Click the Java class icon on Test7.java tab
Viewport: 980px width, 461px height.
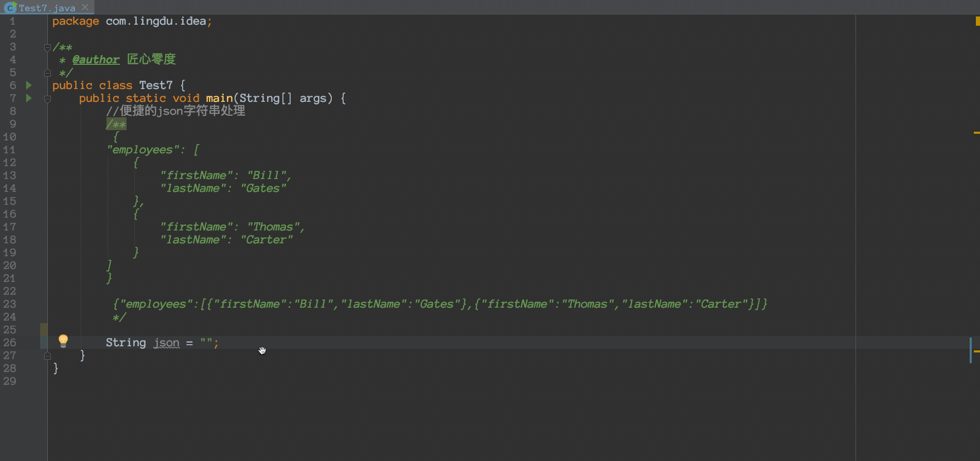click(10, 8)
